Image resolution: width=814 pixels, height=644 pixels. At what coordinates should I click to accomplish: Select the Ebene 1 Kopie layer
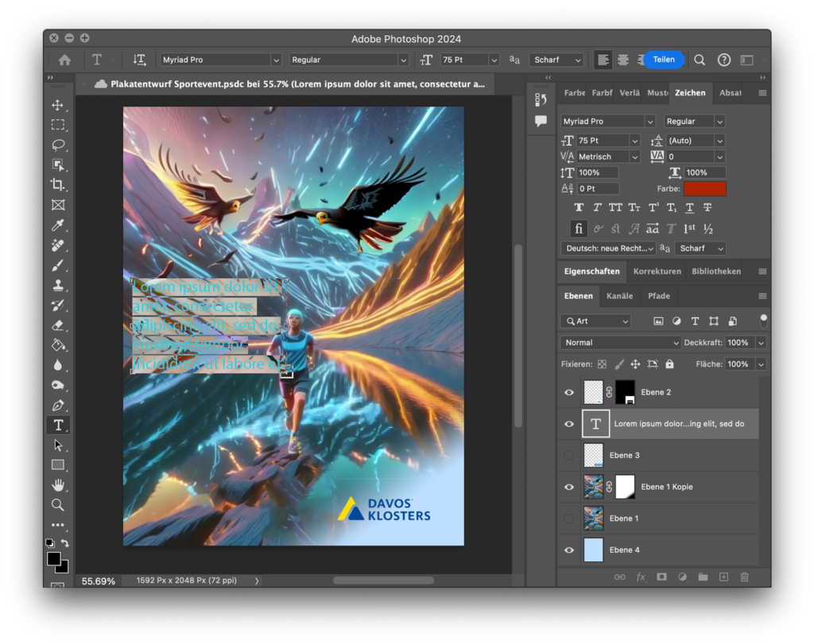tap(668, 487)
